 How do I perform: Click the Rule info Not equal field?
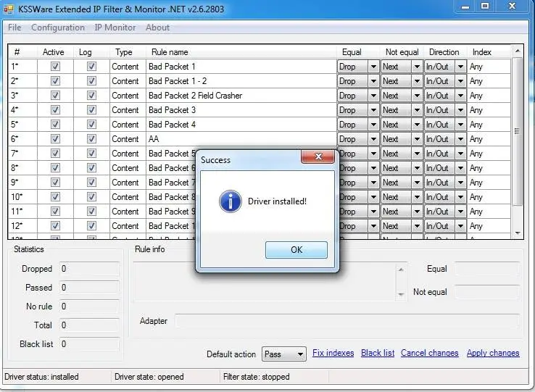487,292
